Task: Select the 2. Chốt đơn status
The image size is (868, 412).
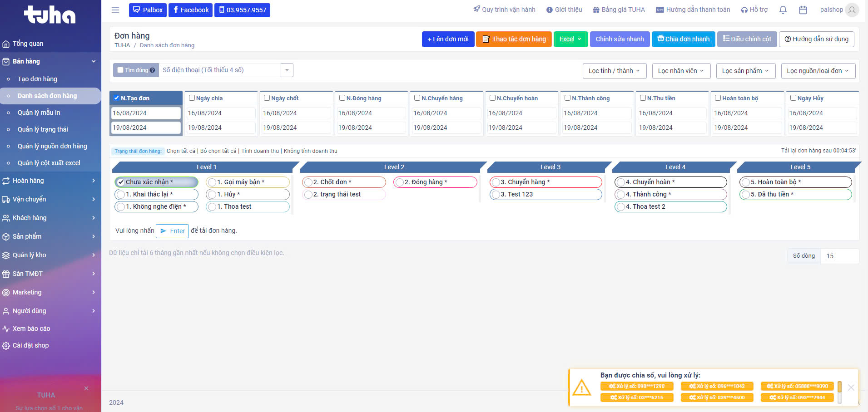Action: click(309, 182)
